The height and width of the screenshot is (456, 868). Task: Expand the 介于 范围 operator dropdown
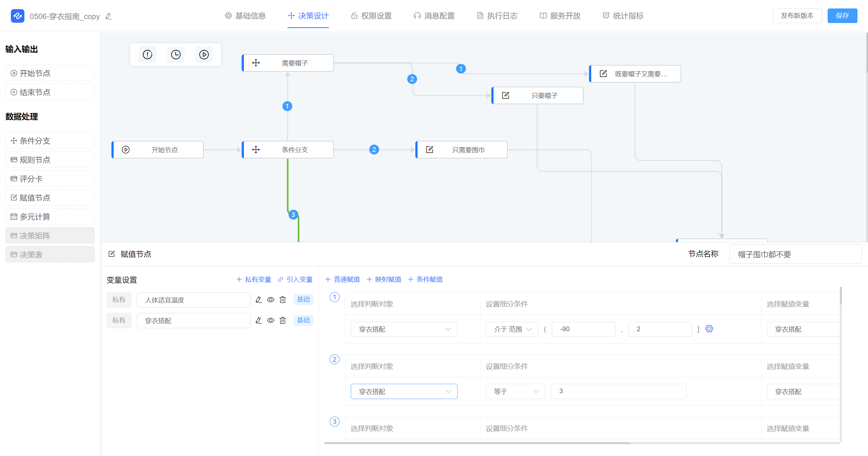(512, 329)
